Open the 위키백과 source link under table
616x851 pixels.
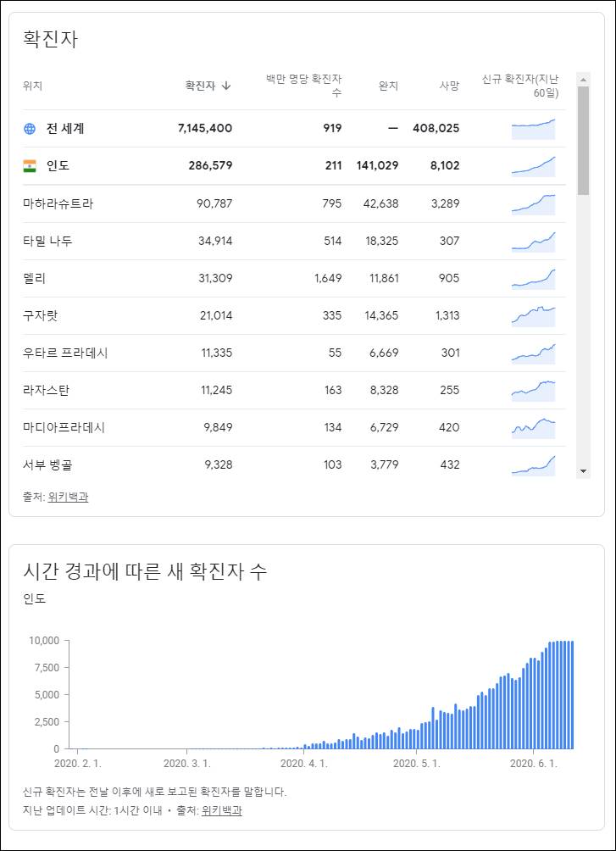tap(68, 497)
